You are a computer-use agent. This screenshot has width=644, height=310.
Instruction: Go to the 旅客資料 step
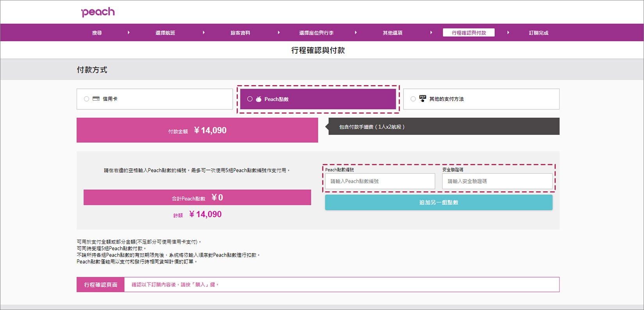[240, 33]
